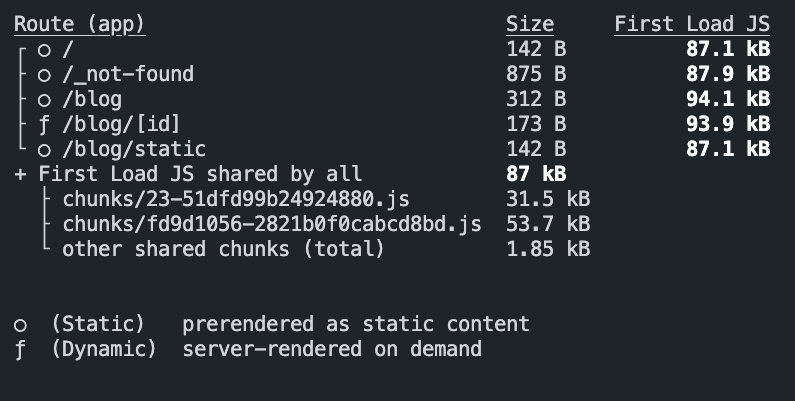Click the static circle icon before /blog

44,100
